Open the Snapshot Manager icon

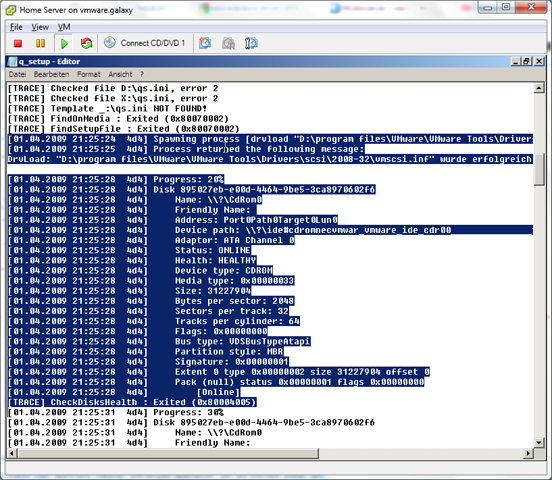(251, 43)
